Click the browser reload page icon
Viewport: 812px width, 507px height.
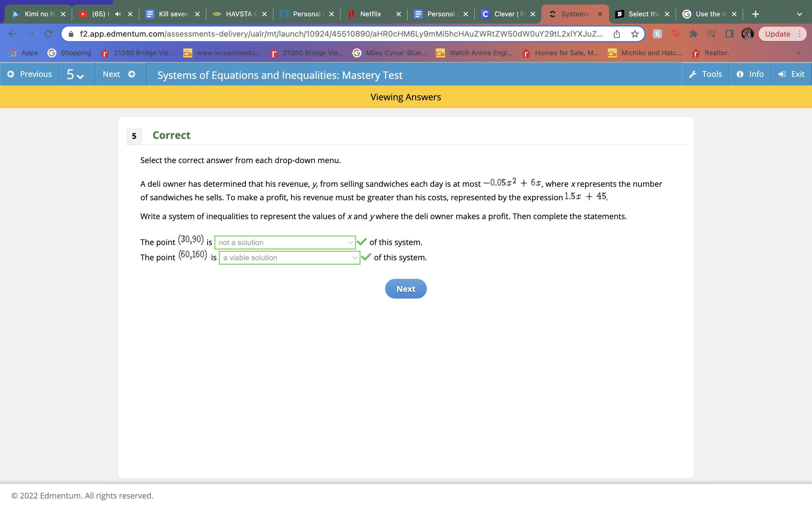point(49,34)
